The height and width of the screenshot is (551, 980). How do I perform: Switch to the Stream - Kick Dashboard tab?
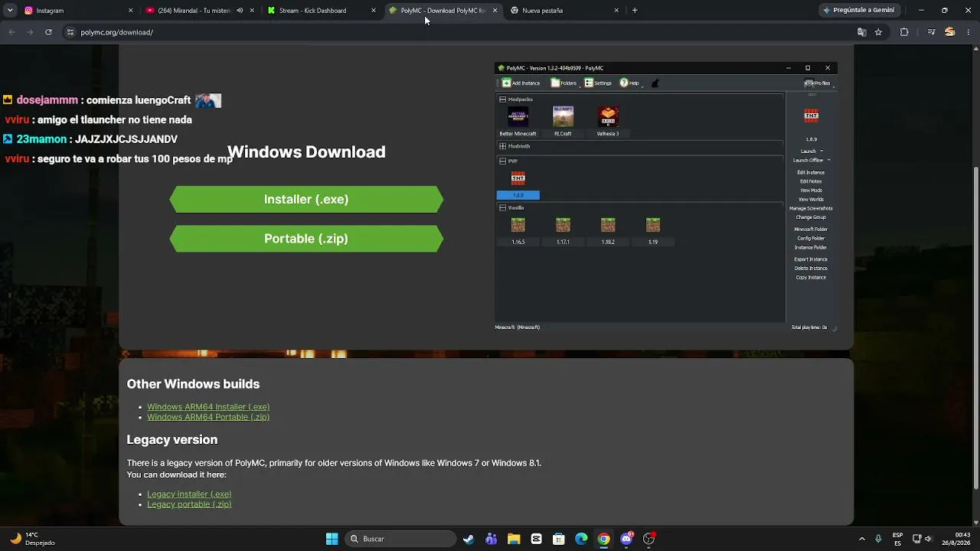coord(322,11)
